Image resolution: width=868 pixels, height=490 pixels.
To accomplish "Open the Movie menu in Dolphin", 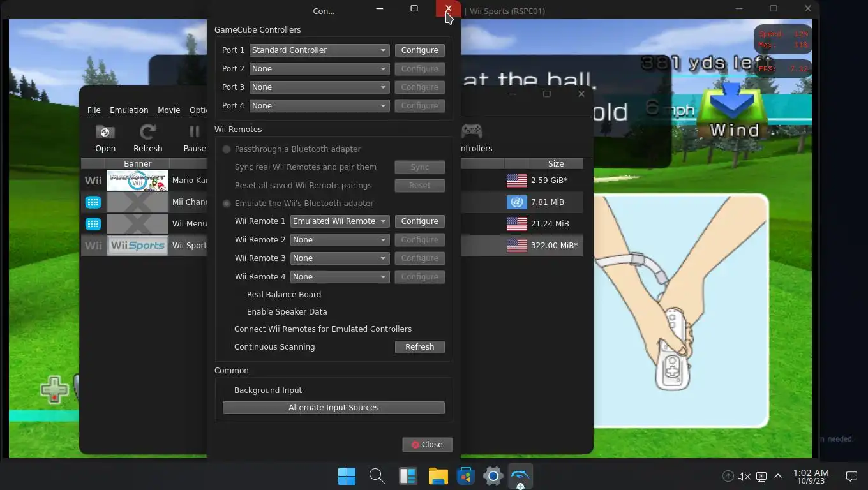I will click(x=169, y=110).
